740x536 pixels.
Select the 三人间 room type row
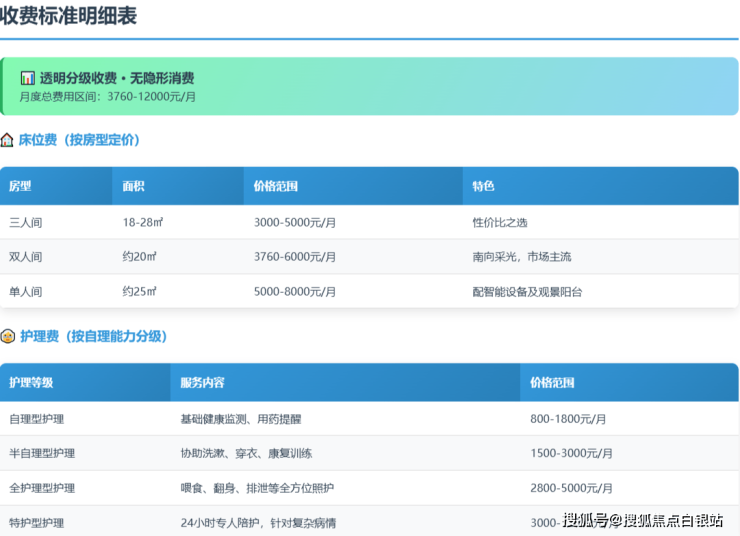tap(26, 222)
